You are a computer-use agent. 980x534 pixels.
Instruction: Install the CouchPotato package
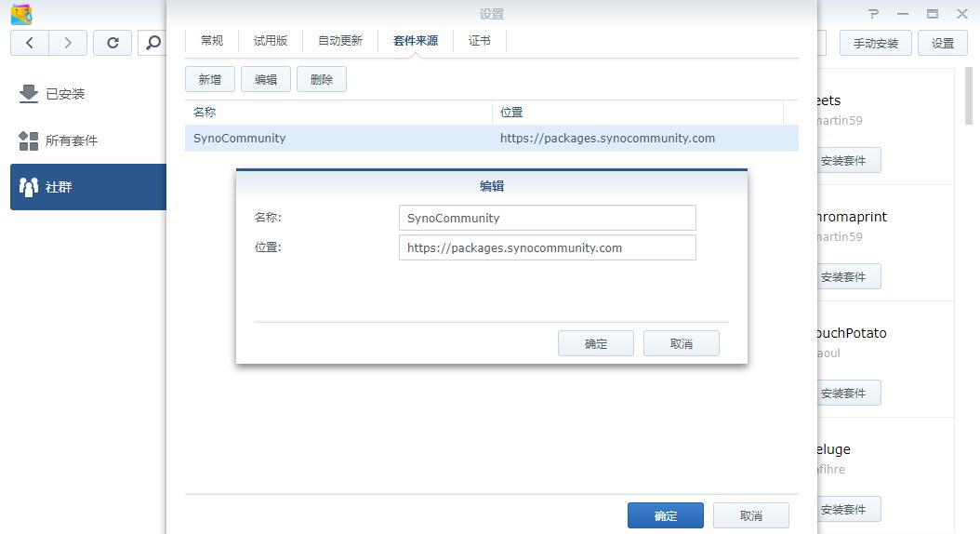849,393
